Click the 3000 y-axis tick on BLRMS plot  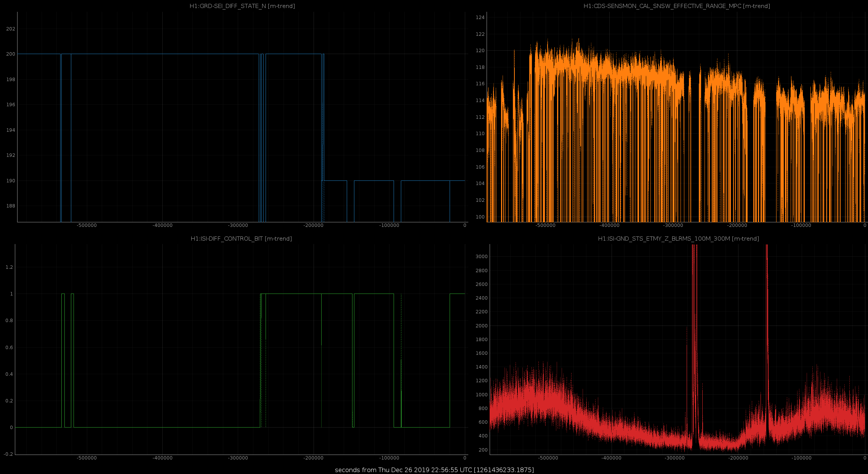pyautogui.click(x=482, y=257)
